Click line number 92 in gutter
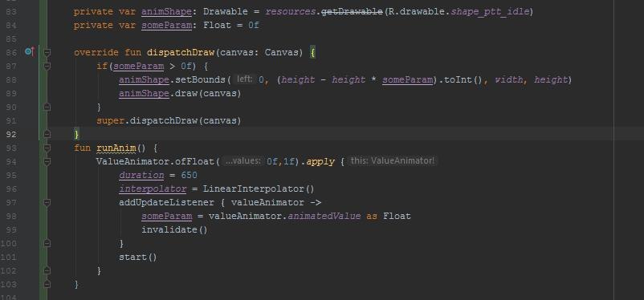The image size is (644, 300). click(11, 134)
